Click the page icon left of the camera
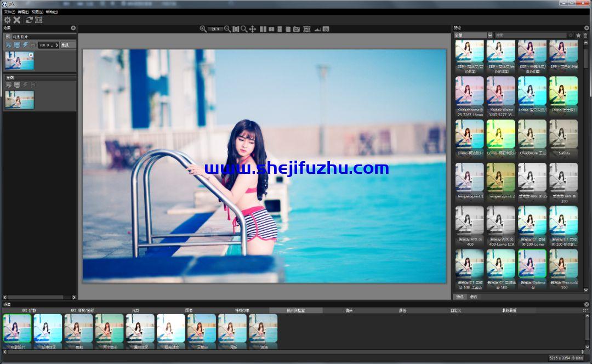This screenshot has width=592, height=364. pyautogui.click(x=288, y=29)
